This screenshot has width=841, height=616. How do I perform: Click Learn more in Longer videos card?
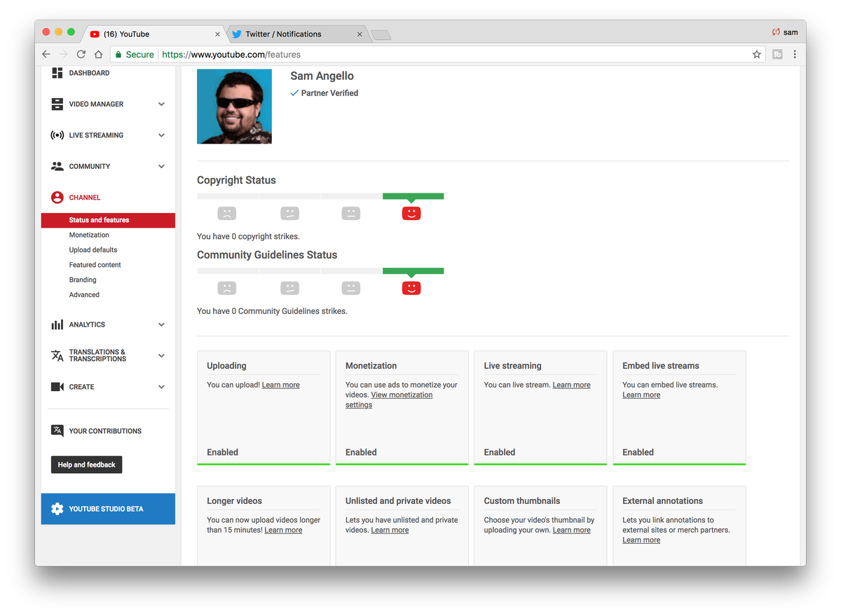tap(283, 530)
